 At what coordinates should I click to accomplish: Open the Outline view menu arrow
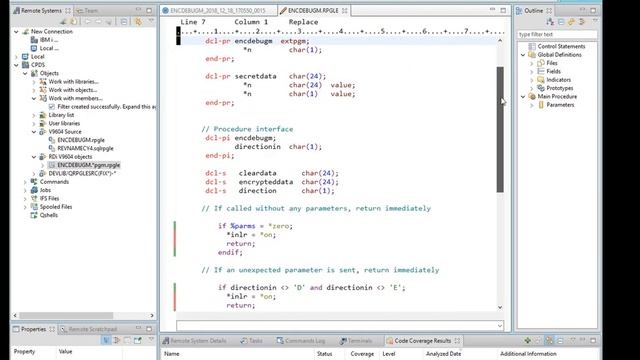click(594, 21)
